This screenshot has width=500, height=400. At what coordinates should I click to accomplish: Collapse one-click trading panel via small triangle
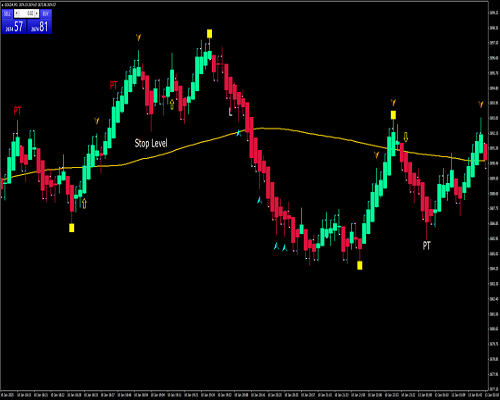point(3,5)
